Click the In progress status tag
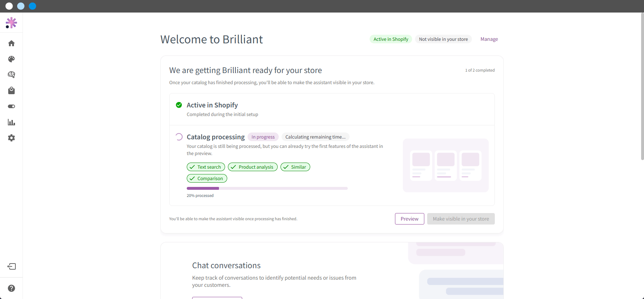 click(x=263, y=137)
